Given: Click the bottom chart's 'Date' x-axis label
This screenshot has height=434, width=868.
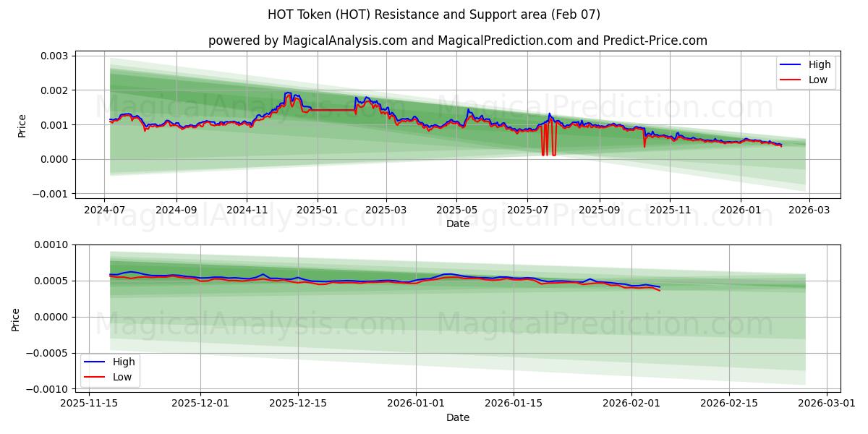Looking at the screenshot, I should 458,417.
